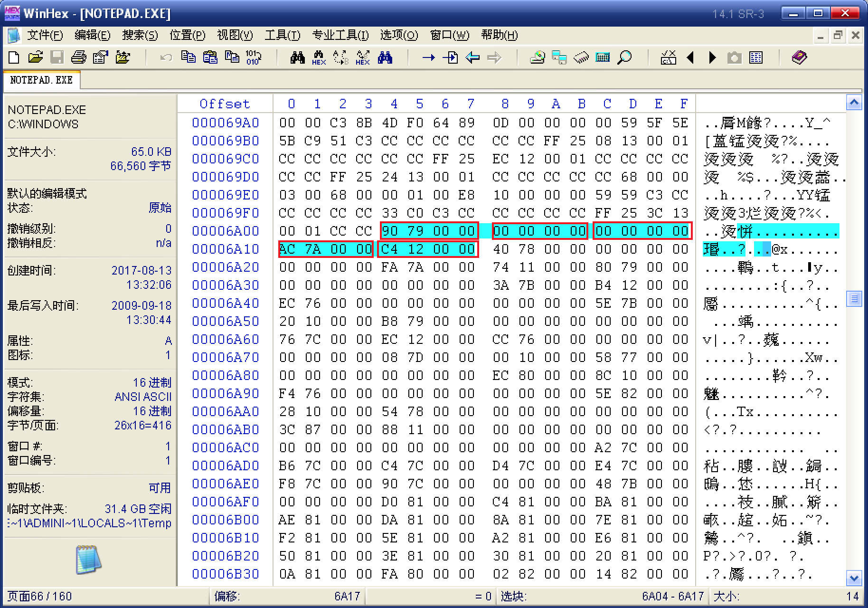Click the blue Back navigation arrow

click(472, 58)
